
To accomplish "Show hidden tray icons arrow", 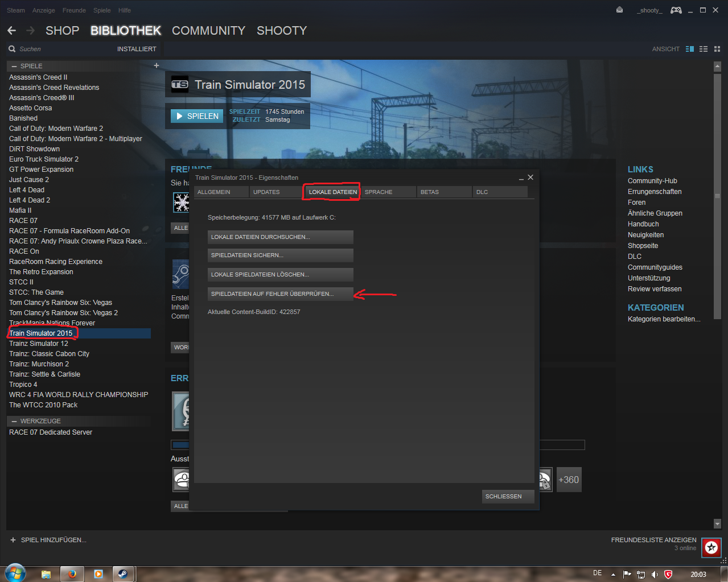I will point(613,574).
